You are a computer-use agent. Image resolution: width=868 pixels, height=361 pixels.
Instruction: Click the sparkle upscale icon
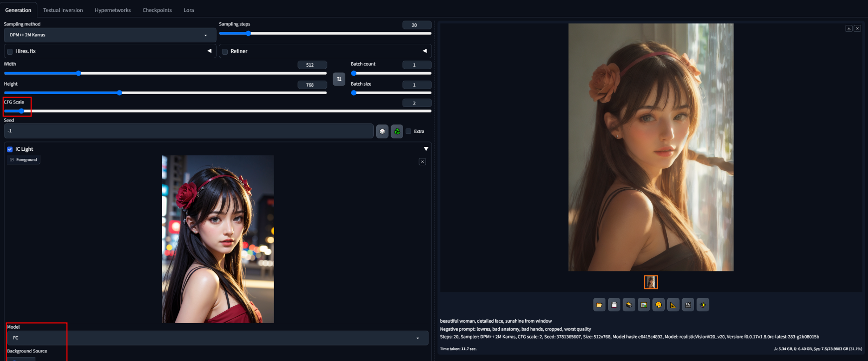[x=703, y=305]
